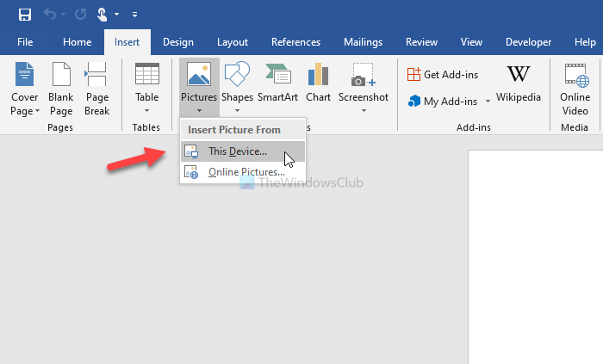Insert a SmartArt graphic
Image resolution: width=603 pixels, height=364 pixels.
(277, 86)
